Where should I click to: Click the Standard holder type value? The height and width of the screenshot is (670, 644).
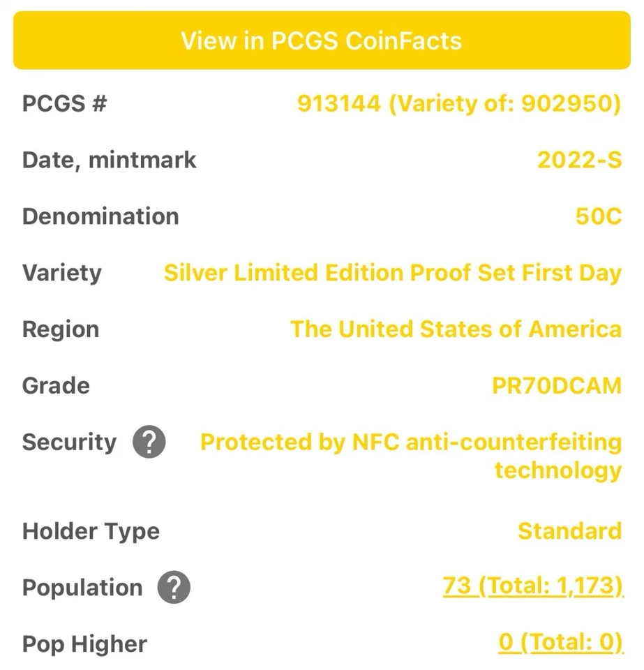tap(570, 531)
